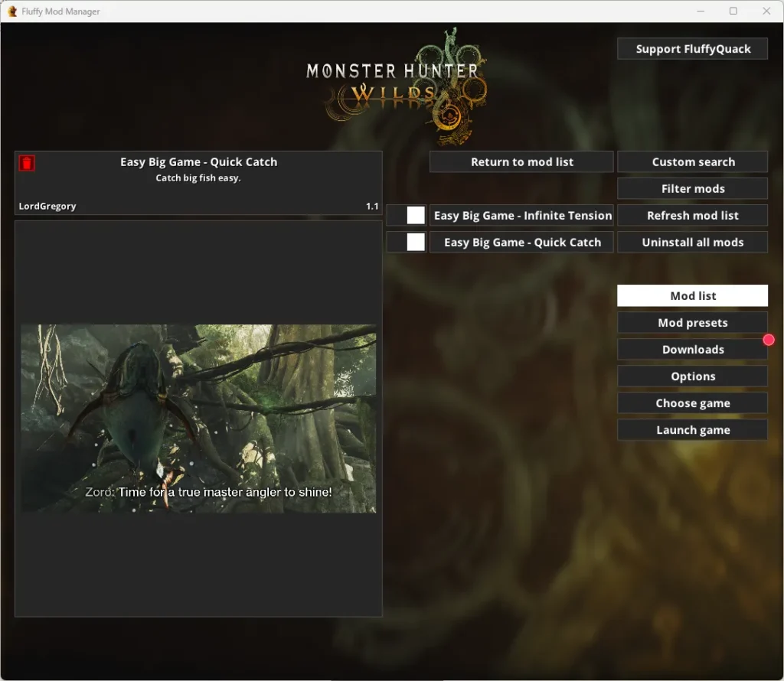Click the description 'Catch big fish easy.'
The image size is (784, 681).
(198, 178)
